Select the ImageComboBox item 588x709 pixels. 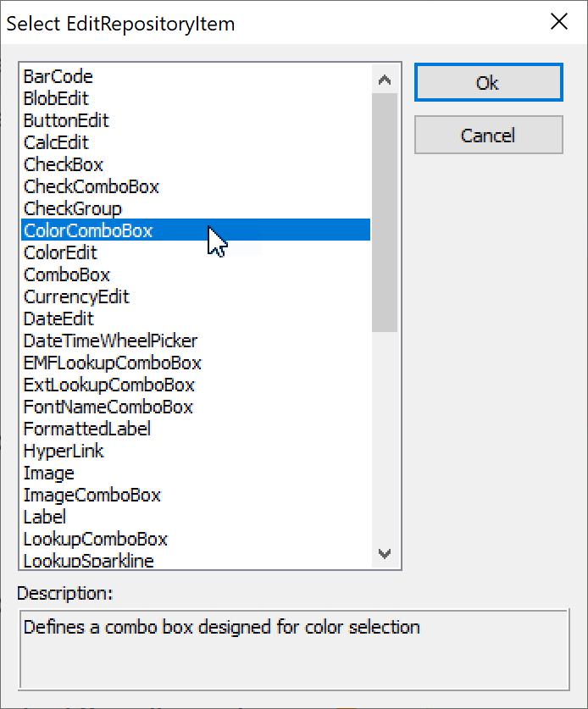[x=92, y=496]
